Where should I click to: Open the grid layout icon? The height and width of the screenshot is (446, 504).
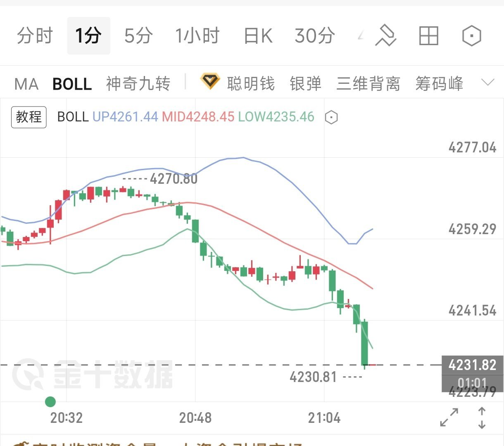428,36
